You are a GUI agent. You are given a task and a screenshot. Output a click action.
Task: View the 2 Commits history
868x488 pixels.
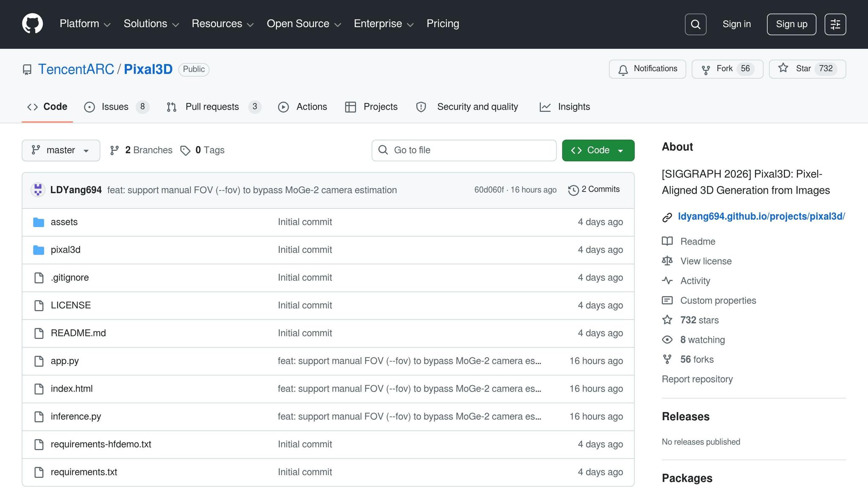click(594, 190)
